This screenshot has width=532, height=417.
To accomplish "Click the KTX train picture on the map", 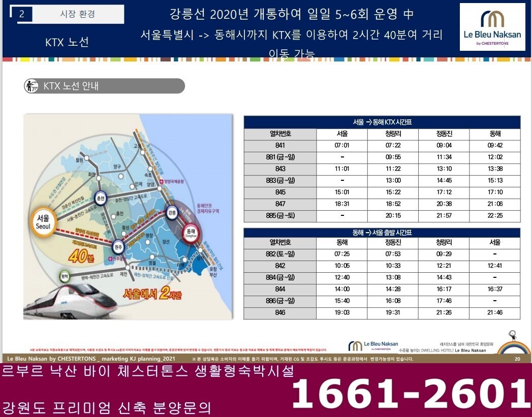I will (x=71, y=302).
